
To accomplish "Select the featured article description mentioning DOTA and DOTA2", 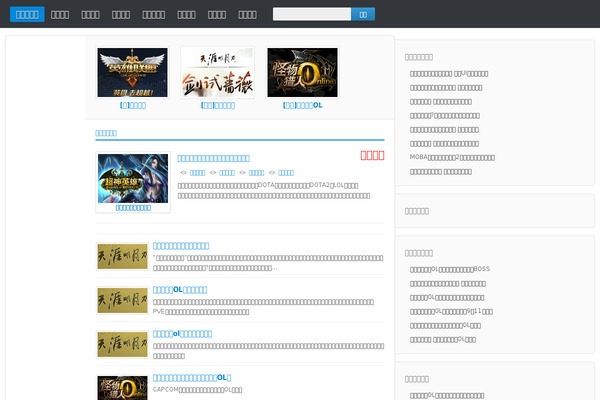I will (x=274, y=191).
